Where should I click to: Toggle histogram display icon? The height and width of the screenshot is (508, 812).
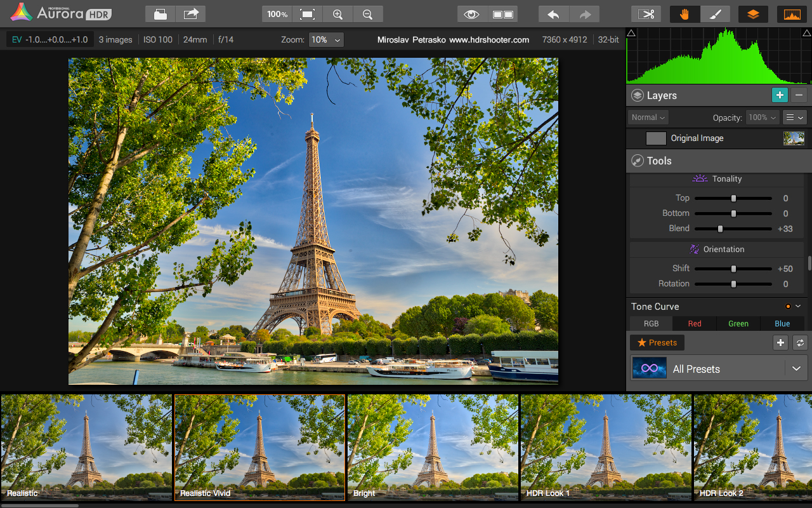[x=792, y=14]
